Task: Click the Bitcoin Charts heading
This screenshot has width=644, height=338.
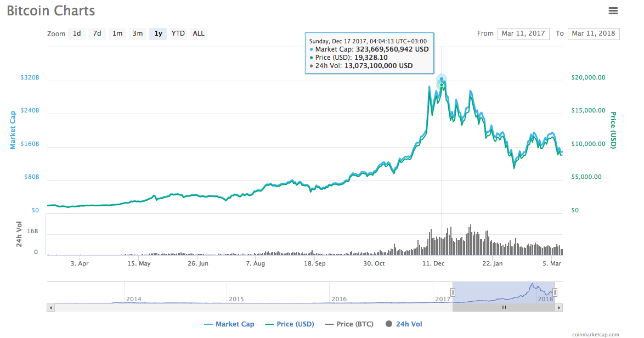Action: pos(50,10)
